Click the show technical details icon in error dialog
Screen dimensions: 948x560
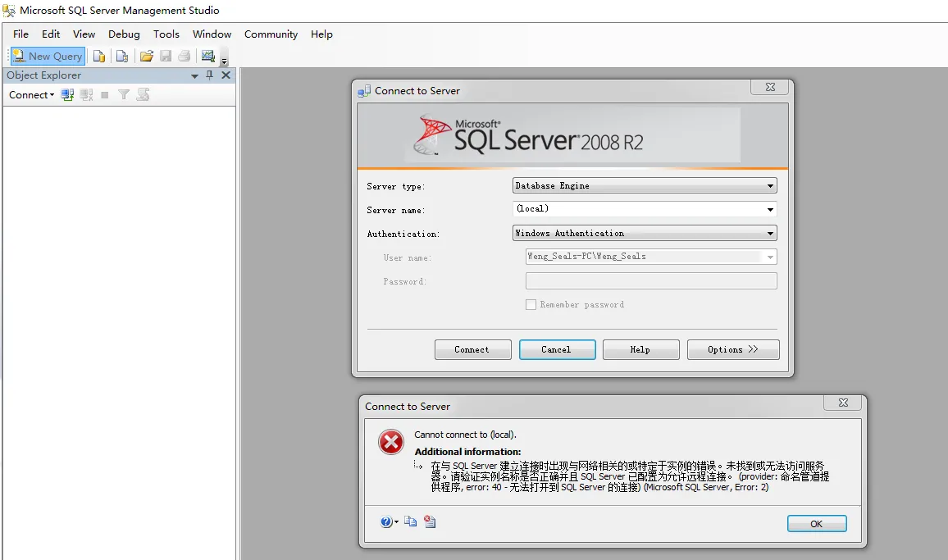click(x=430, y=521)
